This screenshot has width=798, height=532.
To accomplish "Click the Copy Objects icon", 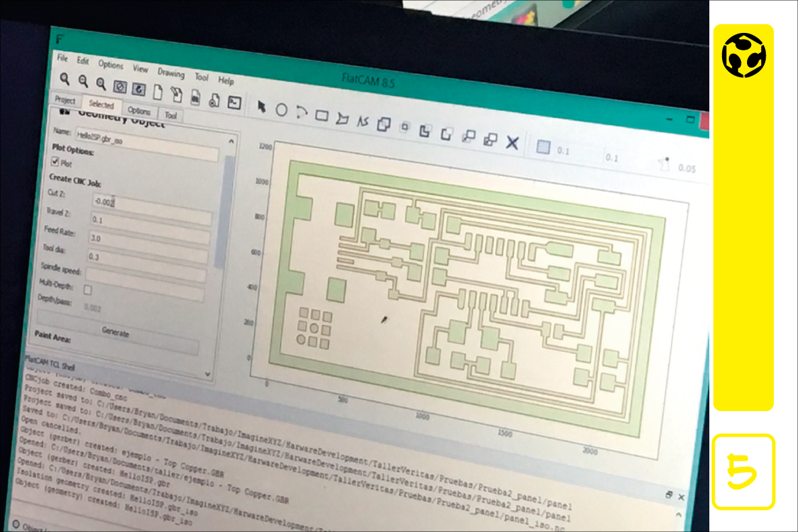I will 490,139.
